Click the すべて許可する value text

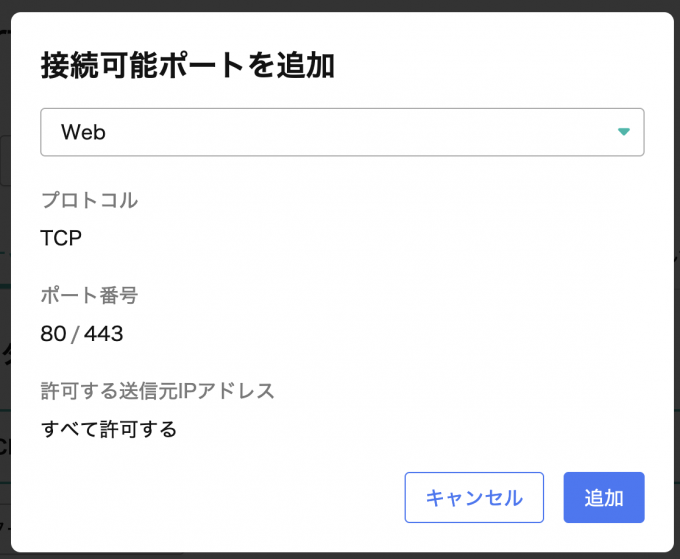click(x=108, y=429)
